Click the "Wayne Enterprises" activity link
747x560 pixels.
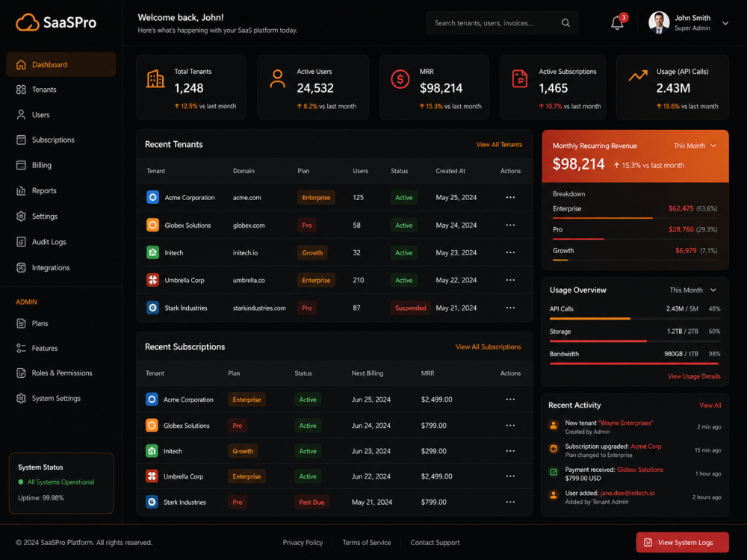[x=625, y=423]
